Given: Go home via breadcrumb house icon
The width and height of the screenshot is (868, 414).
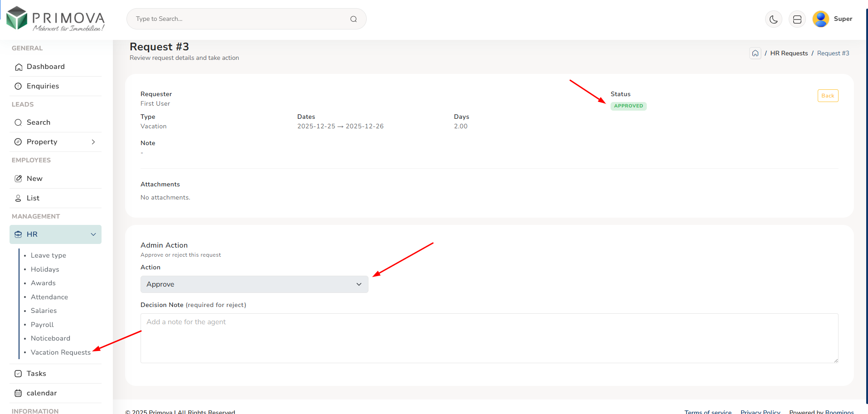Looking at the screenshot, I should point(755,54).
